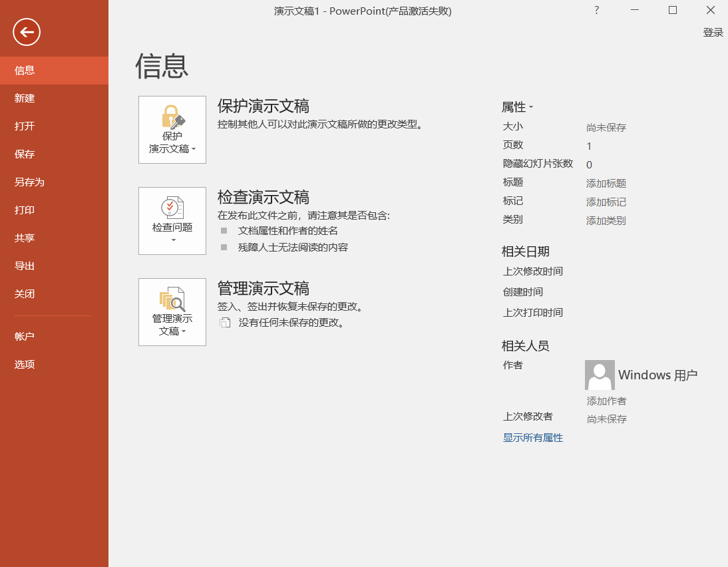Click 文档属性和作者的姓名 item
Screen dimensions: 728x567
[x=288, y=231]
